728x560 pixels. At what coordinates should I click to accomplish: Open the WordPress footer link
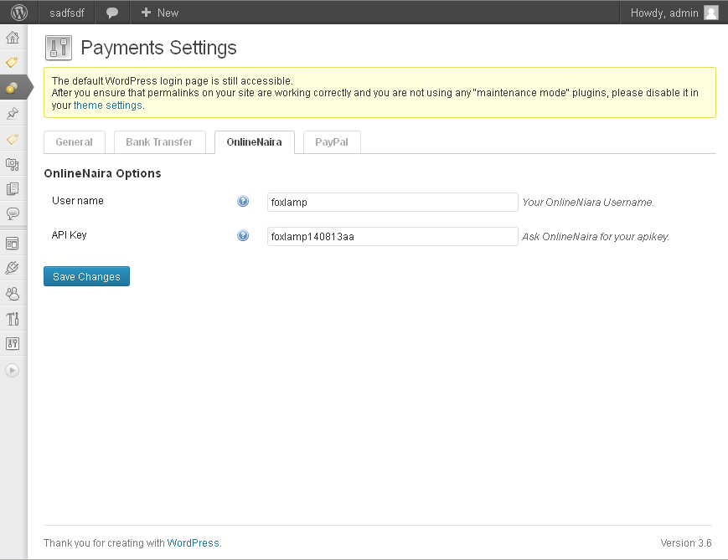point(193,542)
